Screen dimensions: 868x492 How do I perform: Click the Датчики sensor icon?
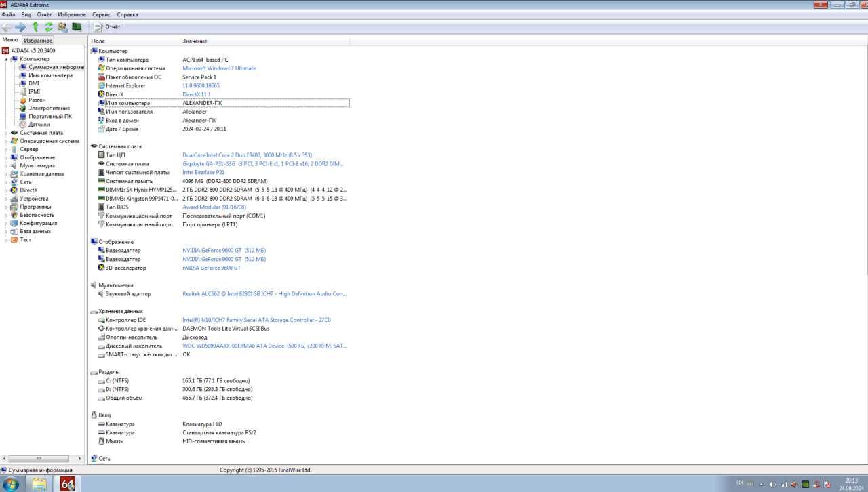tap(23, 125)
